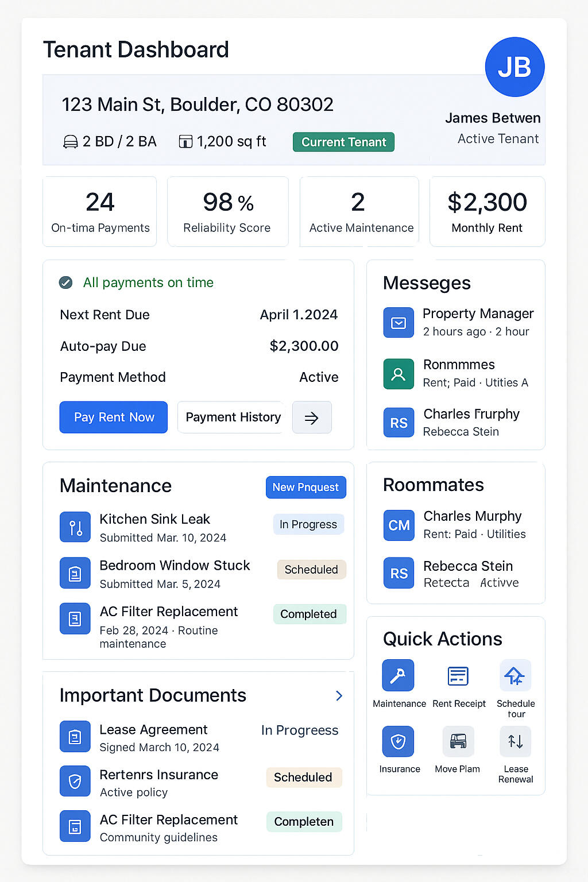588x882 pixels.
Task: Open the Insurance shield quick action
Action: pos(398,741)
